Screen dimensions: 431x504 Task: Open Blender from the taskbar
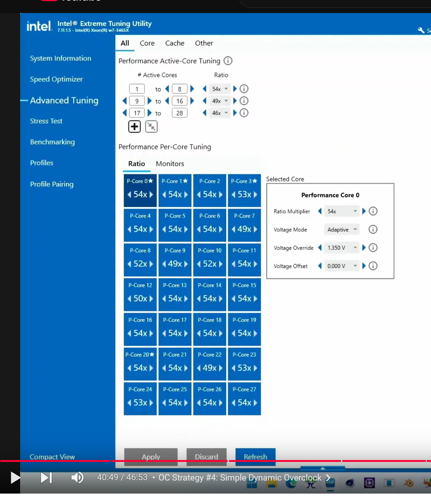pyautogui.click(x=408, y=483)
